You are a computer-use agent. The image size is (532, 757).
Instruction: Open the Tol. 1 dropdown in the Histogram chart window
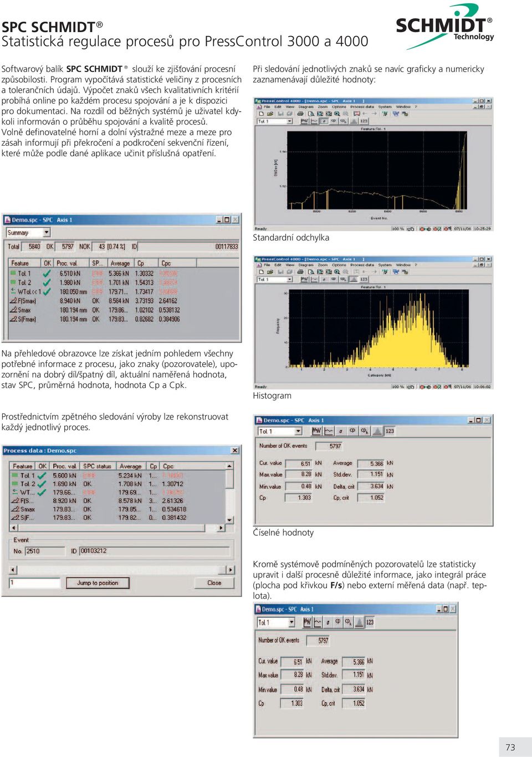274,279
